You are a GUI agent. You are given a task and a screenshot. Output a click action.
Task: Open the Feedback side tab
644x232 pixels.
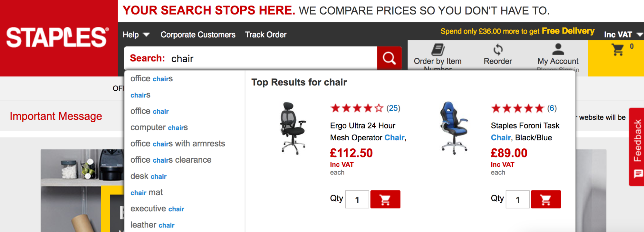[637, 147]
